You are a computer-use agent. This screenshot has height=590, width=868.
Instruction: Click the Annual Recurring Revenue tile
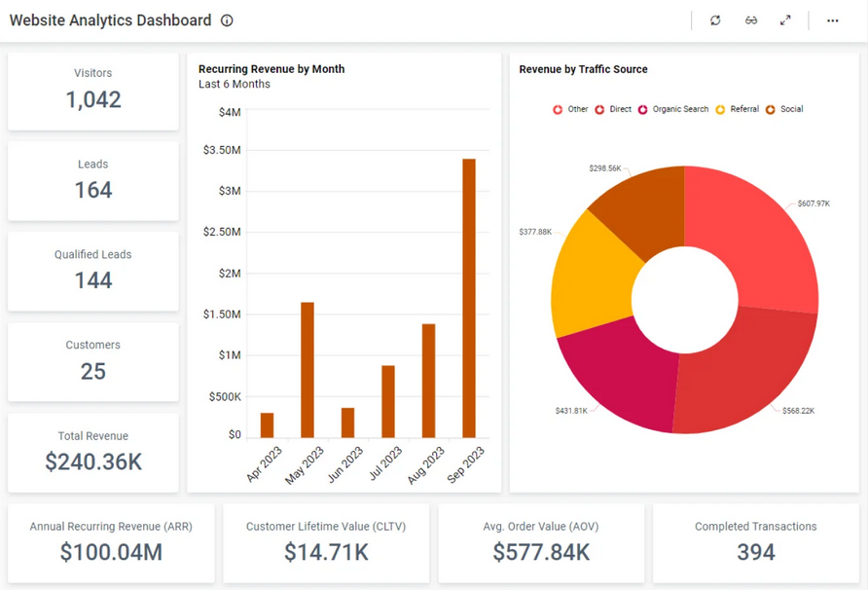tap(111, 542)
